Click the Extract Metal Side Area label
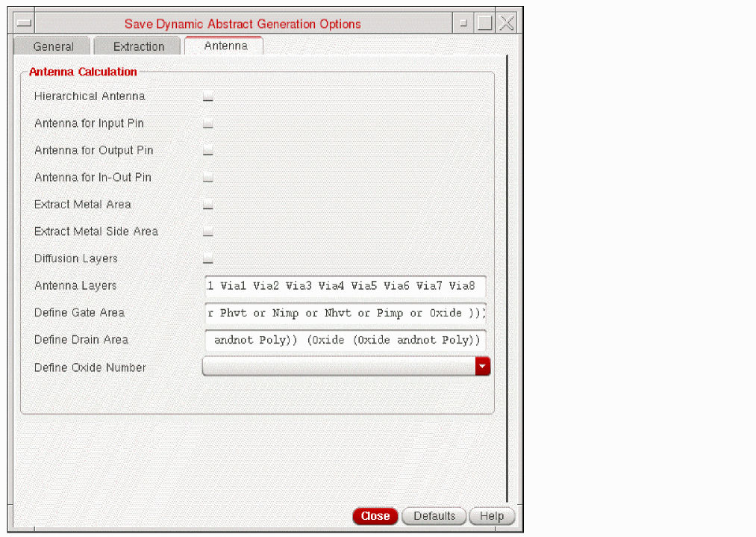Viewport: 756px width, 537px height. tap(96, 232)
